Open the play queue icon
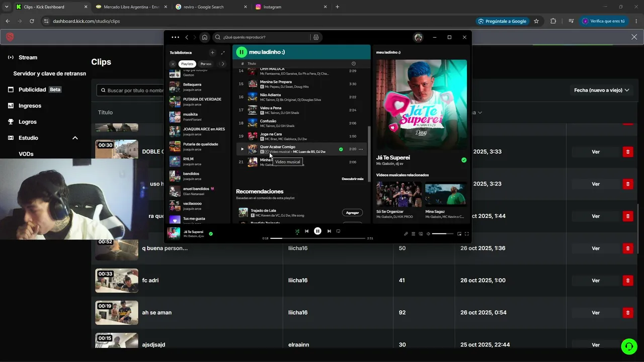 [x=414, y=234]
